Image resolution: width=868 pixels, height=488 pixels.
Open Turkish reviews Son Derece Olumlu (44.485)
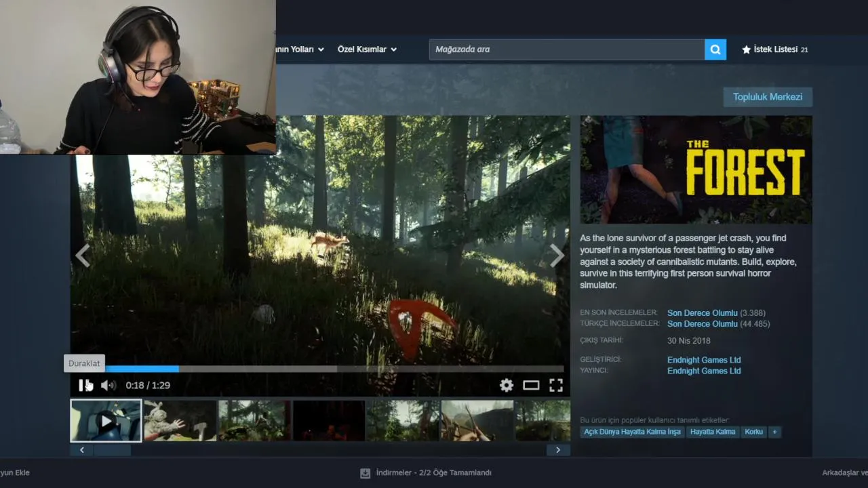tap(719, 324)
